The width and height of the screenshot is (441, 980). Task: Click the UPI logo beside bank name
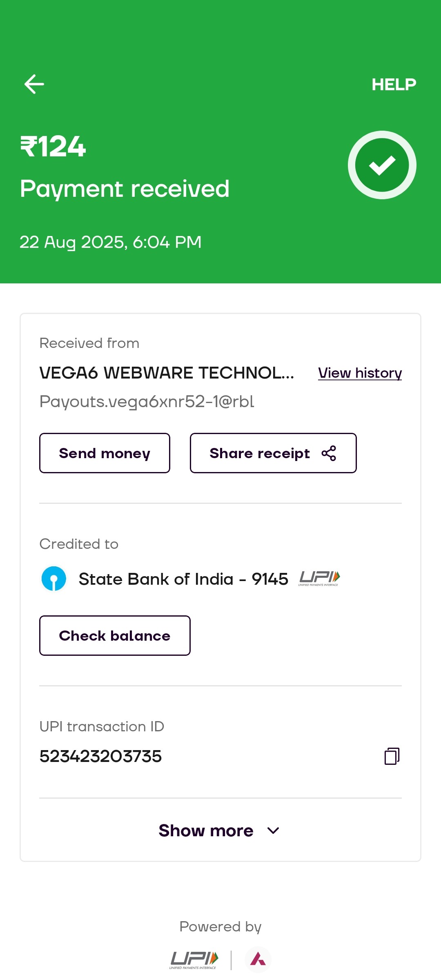(319, 578)
